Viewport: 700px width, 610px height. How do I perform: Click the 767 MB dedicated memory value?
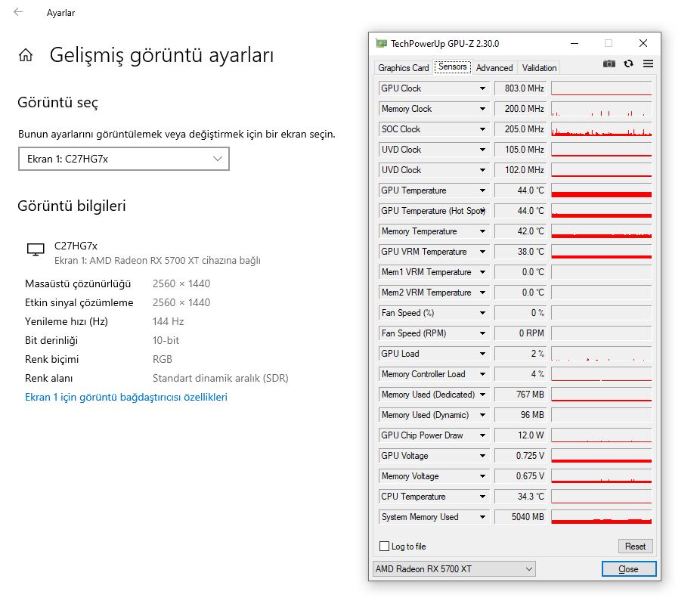click(x=521, y=395)
